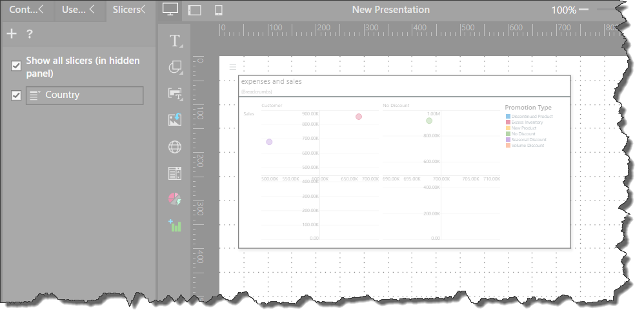
Task: Click the New Product legend swatch
Action: (508, 128)
